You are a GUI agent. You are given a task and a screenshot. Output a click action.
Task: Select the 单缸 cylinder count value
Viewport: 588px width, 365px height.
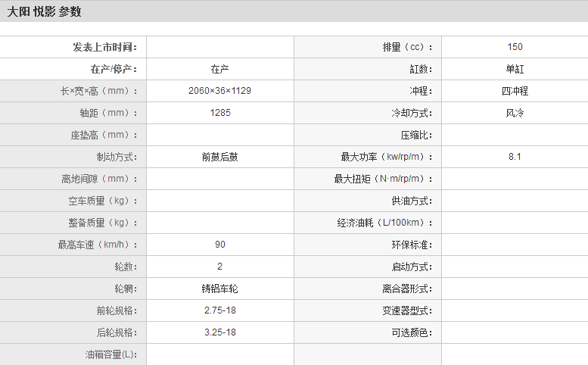[515, 69]
